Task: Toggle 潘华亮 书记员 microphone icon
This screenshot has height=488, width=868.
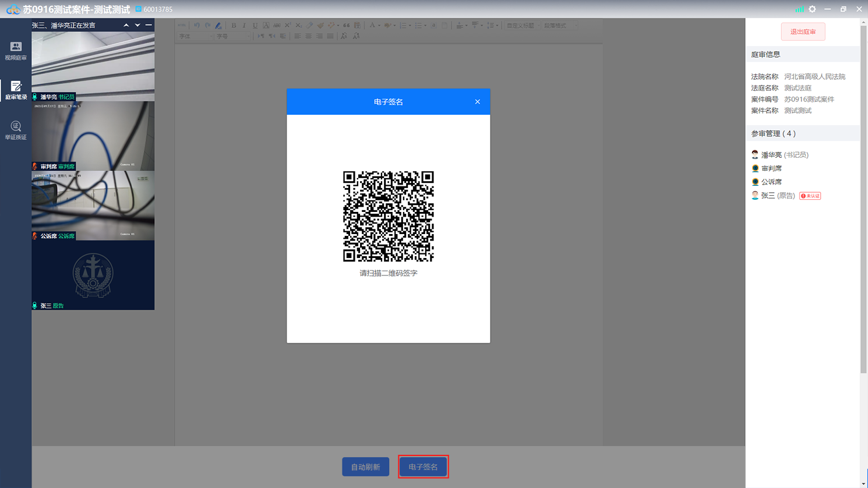Action: pyautogui.click(x=35, y=97)
